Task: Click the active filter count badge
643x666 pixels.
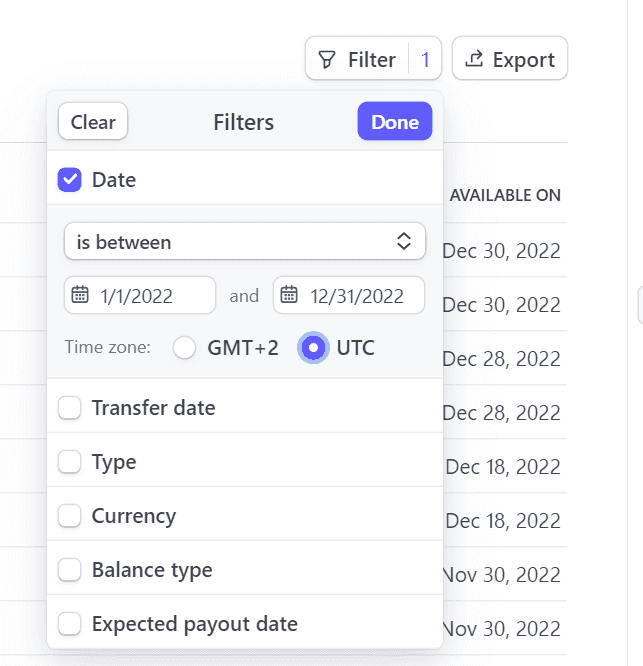Action: [425, 60]
